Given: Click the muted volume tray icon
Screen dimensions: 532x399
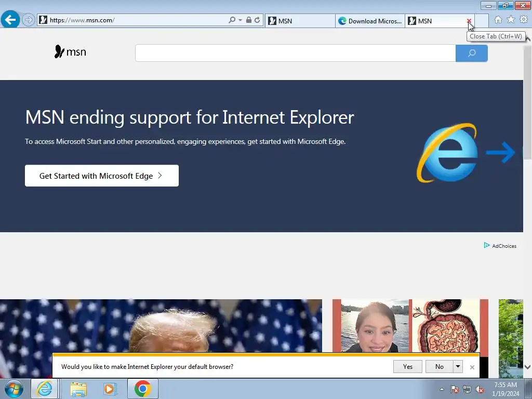Looking at the screenshot, I should coord(480,390).
